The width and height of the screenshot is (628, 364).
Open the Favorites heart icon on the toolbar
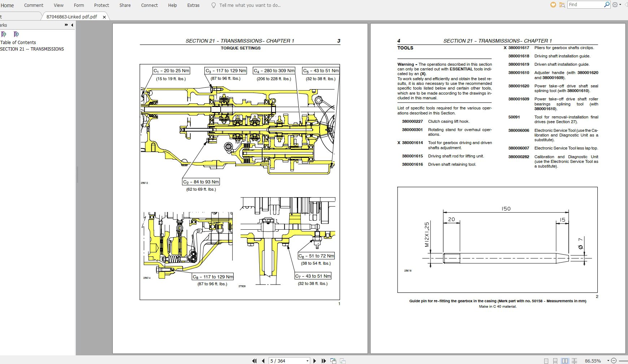click(x=552, y=5)
